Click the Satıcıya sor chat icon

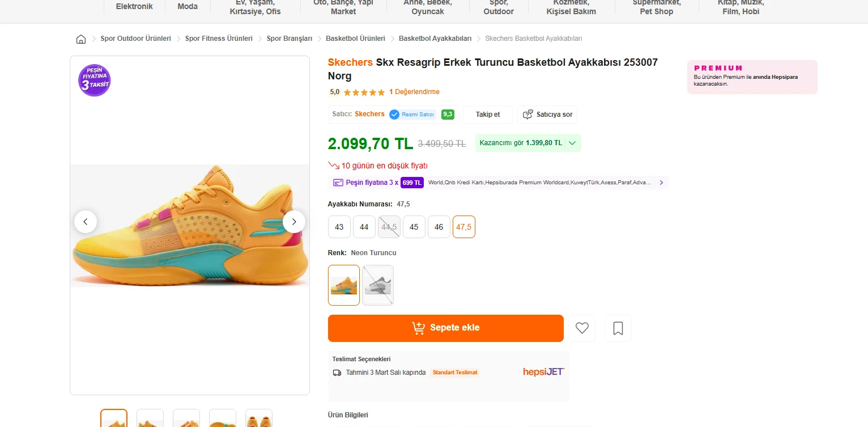click(528, 115)
